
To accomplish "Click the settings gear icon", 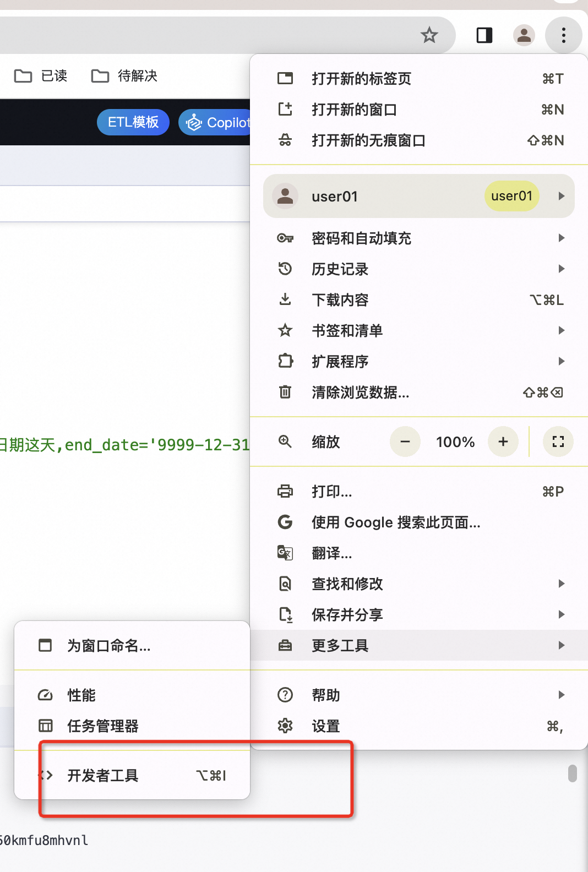I will pos(285,726).
